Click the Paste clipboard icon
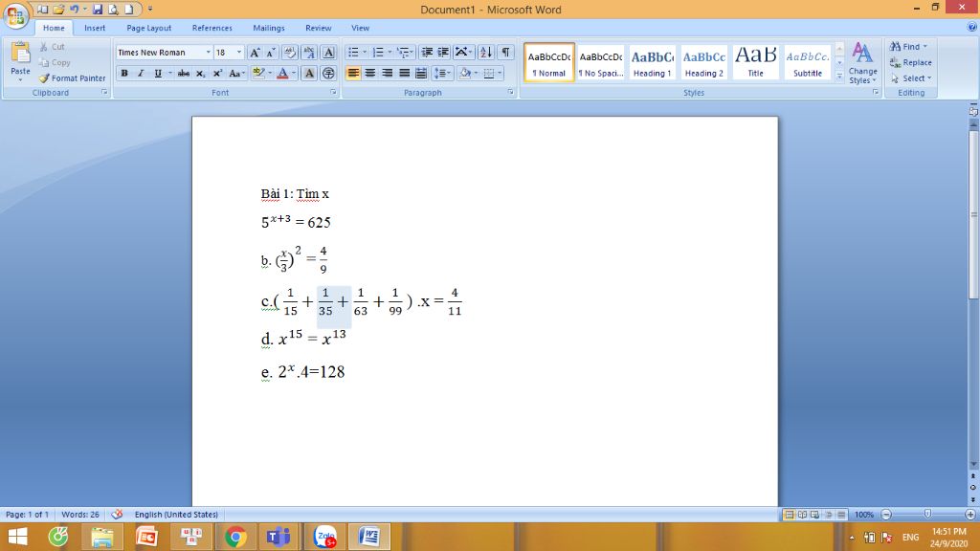The width and height of the screenshot is (980, 551). click(20, 54)
